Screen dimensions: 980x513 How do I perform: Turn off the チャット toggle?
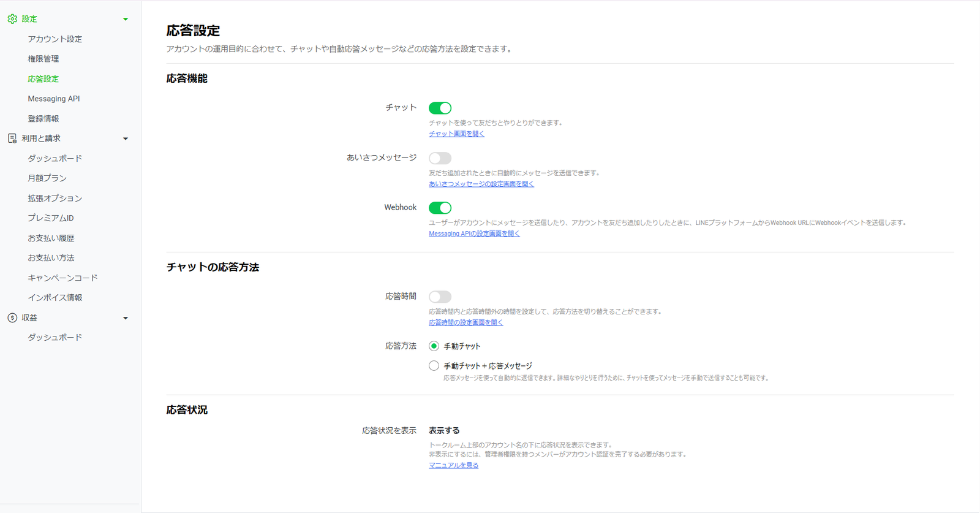point(440,108)
